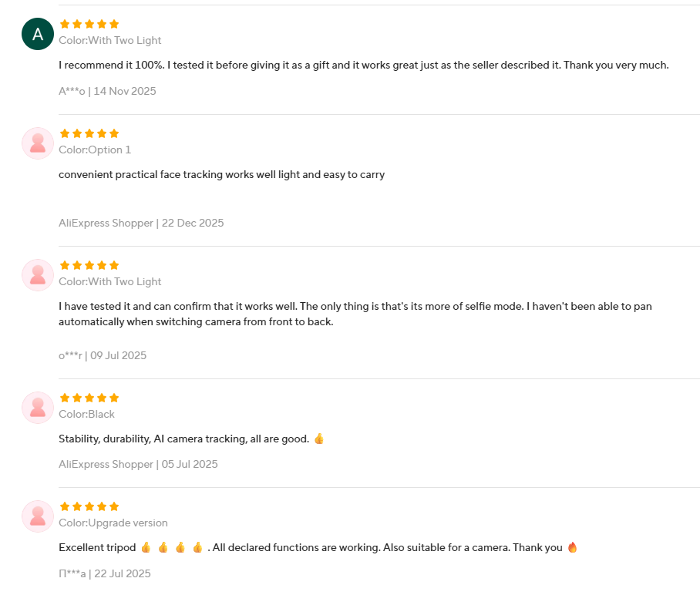Click star rating above 'Color:Option 1'
Viewport: 700px width, 595px height.
[x=89, y=133]
